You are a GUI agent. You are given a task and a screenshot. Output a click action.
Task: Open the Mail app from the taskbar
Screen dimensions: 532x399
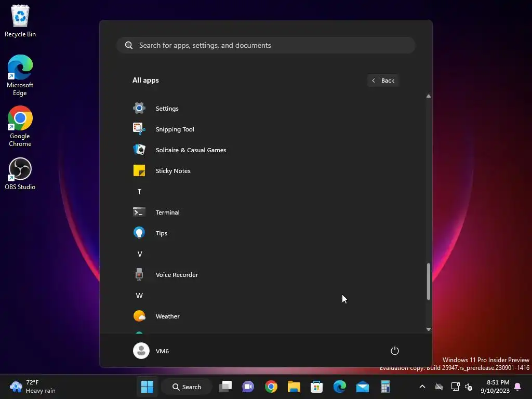click(362, 387)
